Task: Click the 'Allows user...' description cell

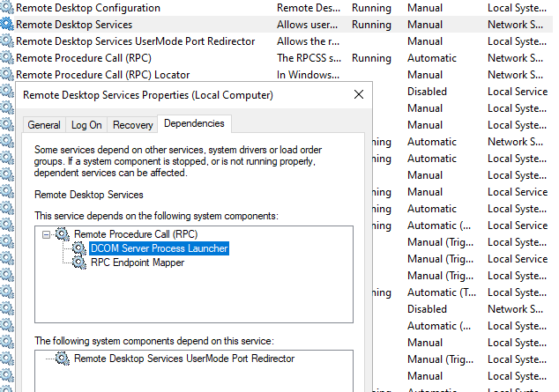Action: coord(307,25)
